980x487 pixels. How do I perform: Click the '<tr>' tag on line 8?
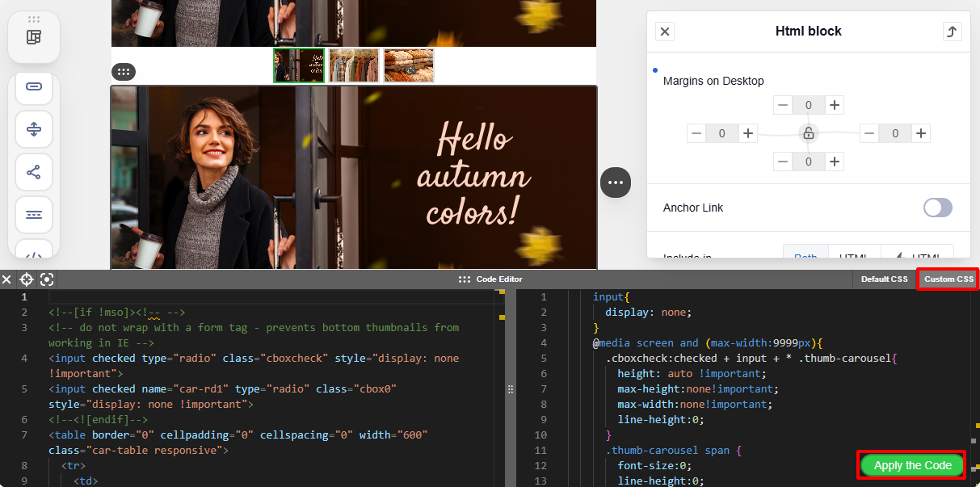[74, 466]
